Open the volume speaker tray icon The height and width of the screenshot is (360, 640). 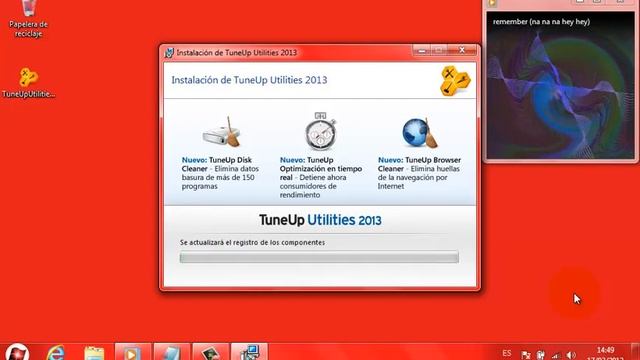(x=571, y=356)
